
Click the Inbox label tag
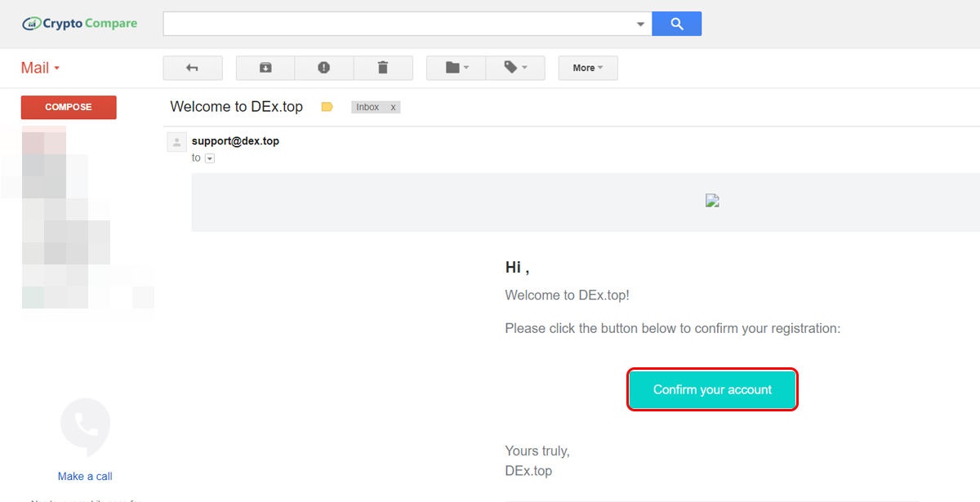point(367,107)
